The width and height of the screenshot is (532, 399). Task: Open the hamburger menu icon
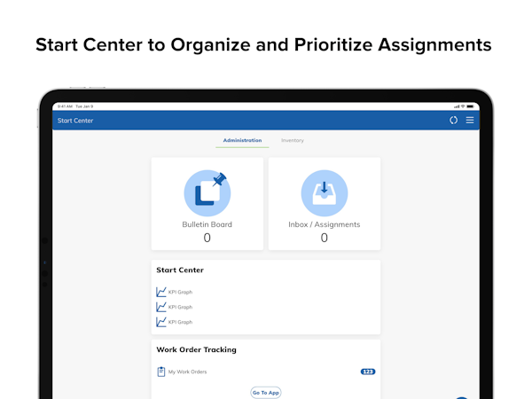(x=470, y=120)
